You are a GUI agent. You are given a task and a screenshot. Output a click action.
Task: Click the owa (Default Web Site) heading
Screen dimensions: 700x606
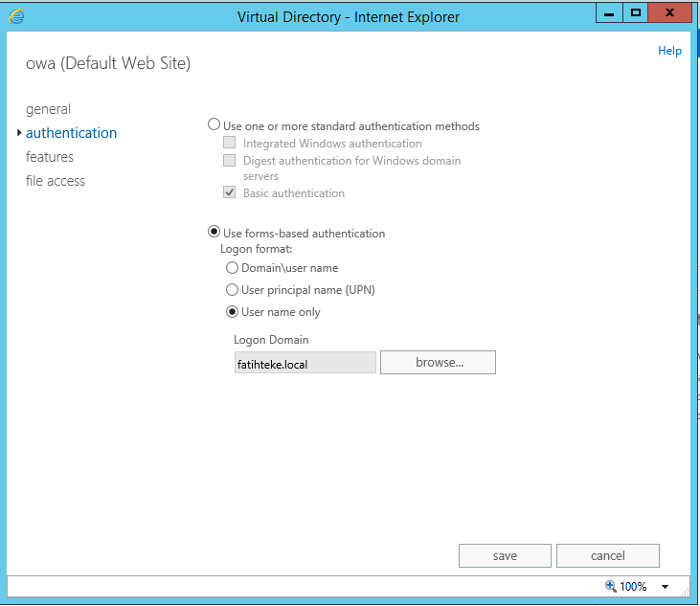click(x=108, y=63)
